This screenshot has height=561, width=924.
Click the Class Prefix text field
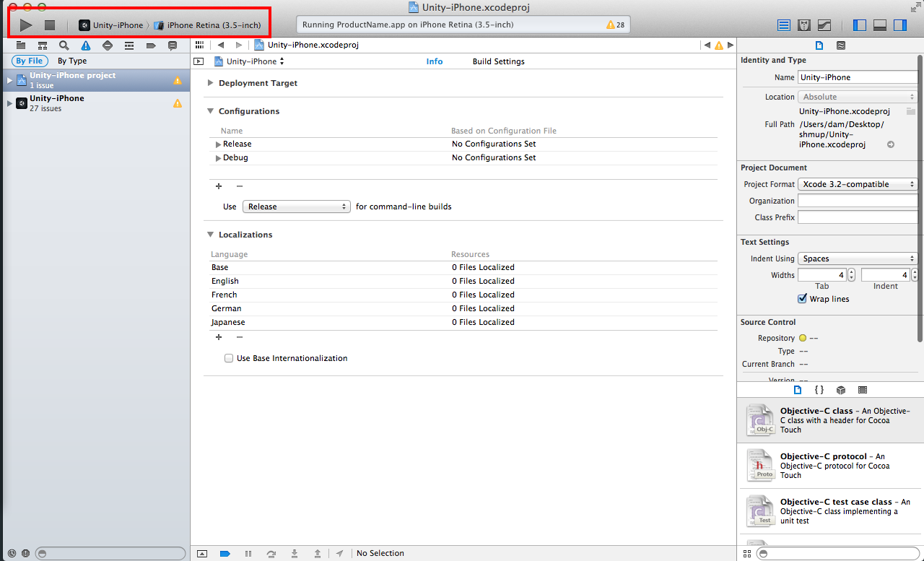[x=858, y=217]
